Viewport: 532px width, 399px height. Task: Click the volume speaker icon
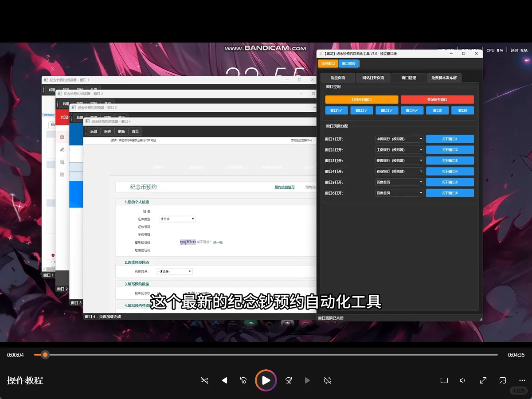point(463,380)
